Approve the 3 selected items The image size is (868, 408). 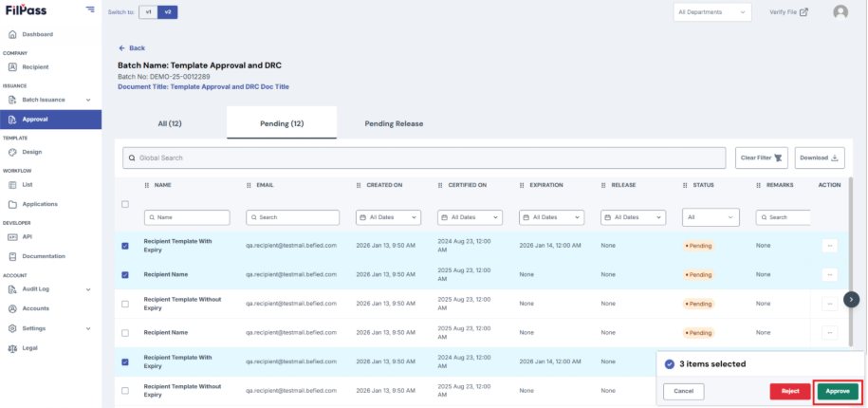point(838,391)
